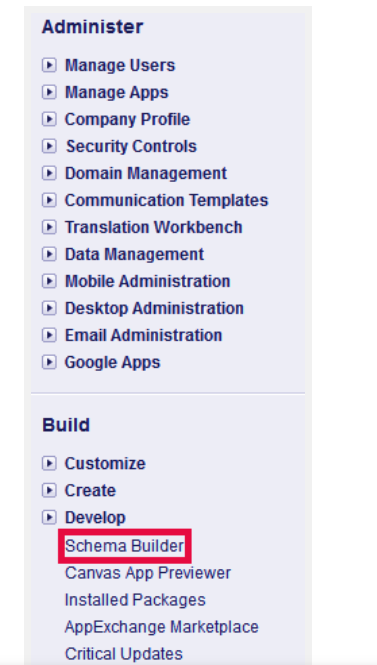Expand Domain Management arrow icon
The image size is (377, 665).
point(49,173)
